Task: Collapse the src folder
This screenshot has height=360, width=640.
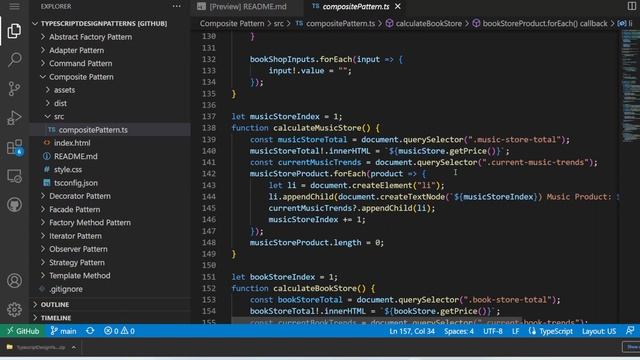Action: (59, 117)
